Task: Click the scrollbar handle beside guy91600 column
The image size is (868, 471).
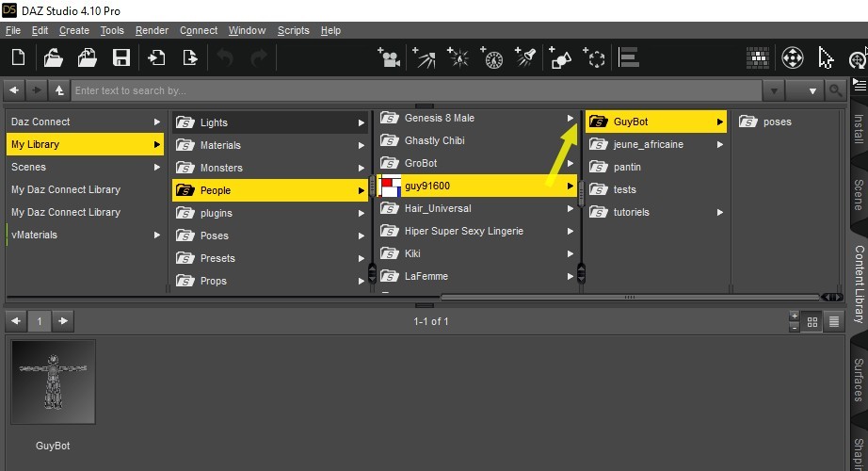Action: tap(581, 194)
